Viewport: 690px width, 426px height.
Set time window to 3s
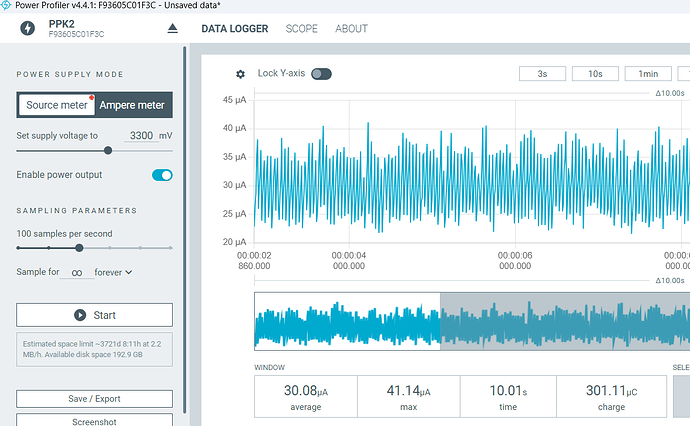pyautogui.click(x=542, y=74)
